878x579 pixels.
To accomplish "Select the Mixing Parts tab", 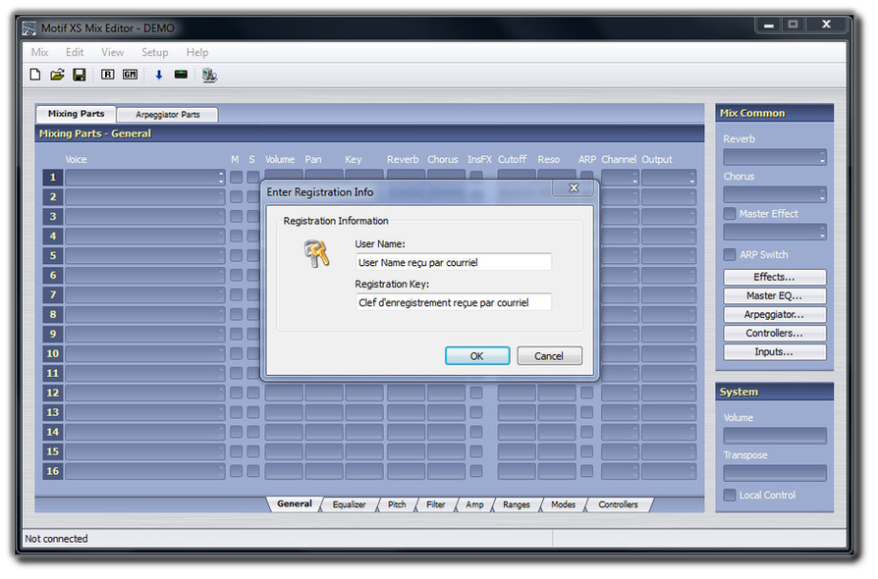I will click(76, 114).
